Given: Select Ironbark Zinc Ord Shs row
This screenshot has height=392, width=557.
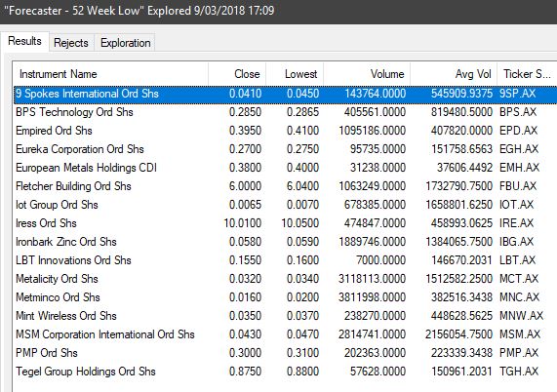Looking at the screenshot, I should (x=285, y=242).
